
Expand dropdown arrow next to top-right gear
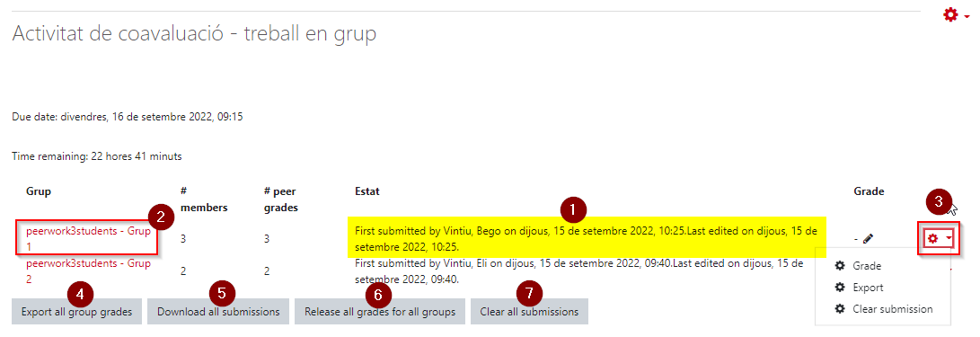coord(967,15)
